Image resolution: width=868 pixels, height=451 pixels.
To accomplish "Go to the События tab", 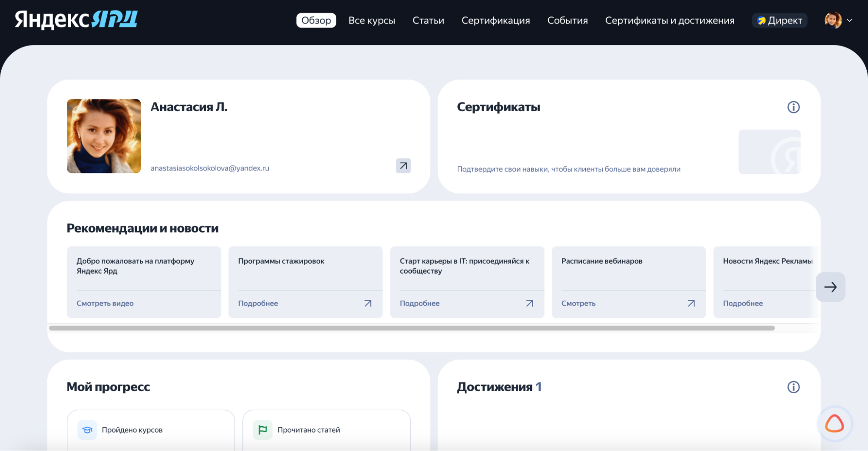I will pos(567,20).
